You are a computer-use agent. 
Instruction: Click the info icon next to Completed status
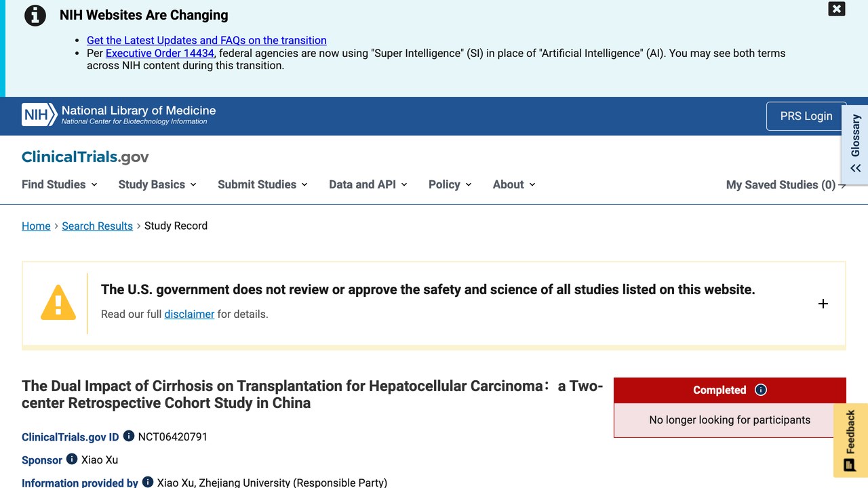point(761,390)
